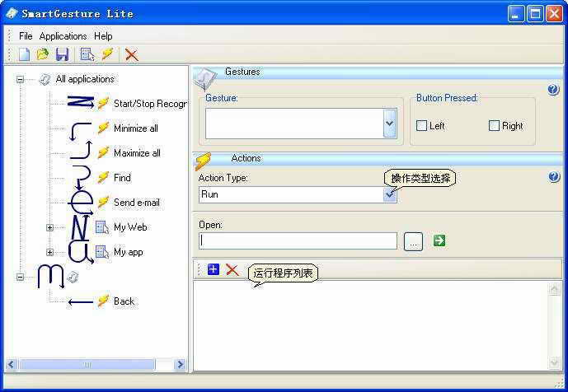Click the lightning bolt toolbar icon

click(108, 54)
